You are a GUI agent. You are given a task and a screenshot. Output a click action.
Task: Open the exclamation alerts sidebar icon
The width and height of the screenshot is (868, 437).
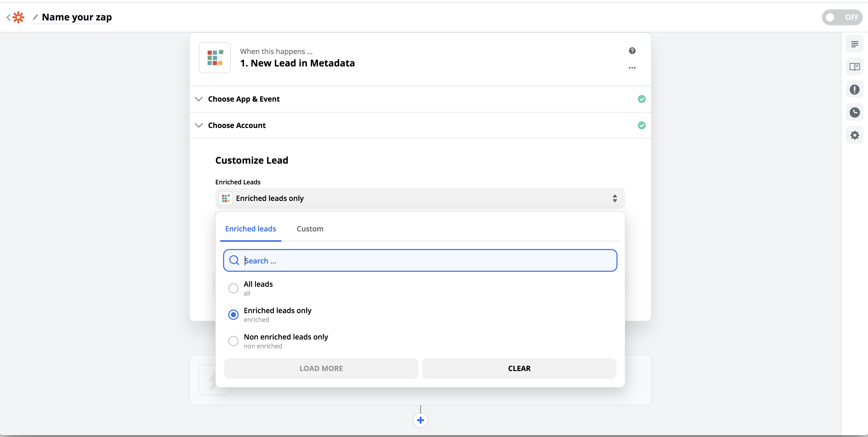[x=854, y=90]
